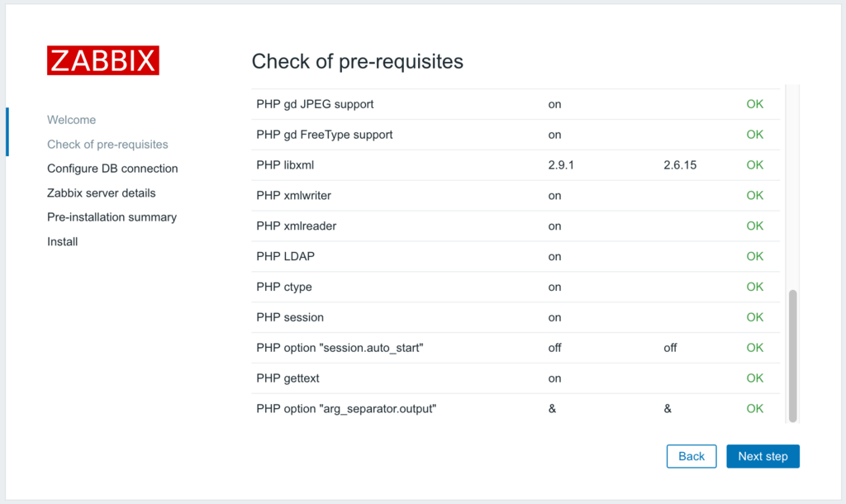The image size is (846, 504).
Task: Click the PHP option "arg_separator.output" label
Action: [x=346, y=409]
